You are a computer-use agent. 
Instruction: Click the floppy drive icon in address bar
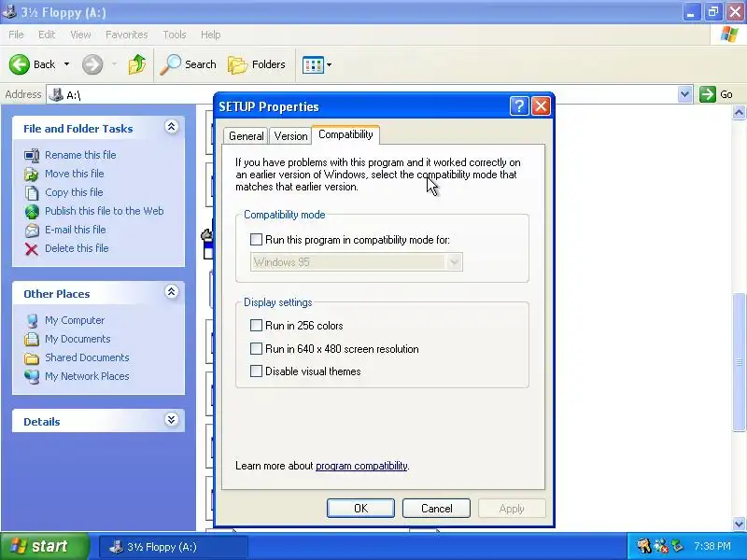tap(56, 94)
